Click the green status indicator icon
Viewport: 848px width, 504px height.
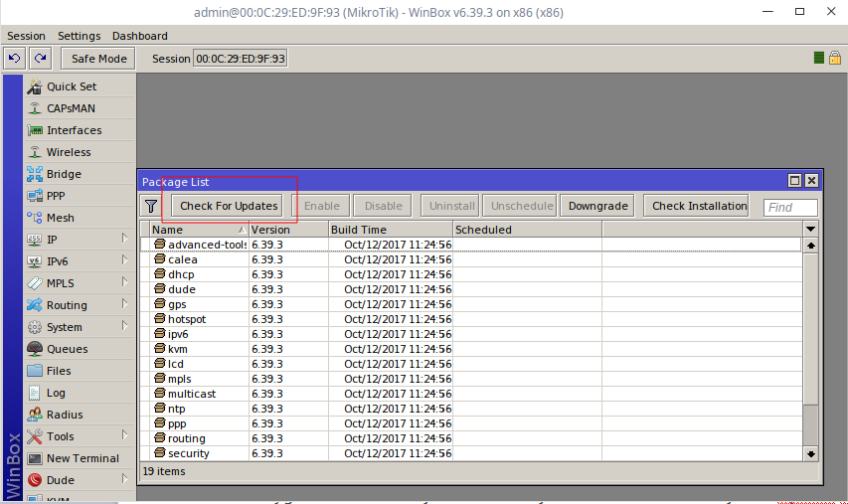(x=819, y=58)
